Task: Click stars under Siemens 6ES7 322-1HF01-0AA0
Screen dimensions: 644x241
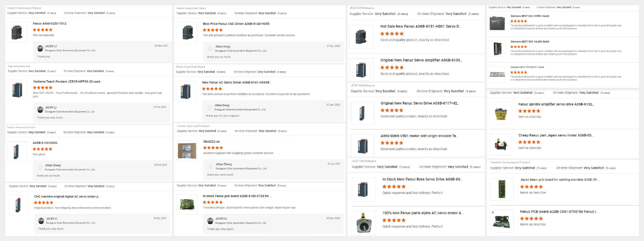Action: (518, 21)
